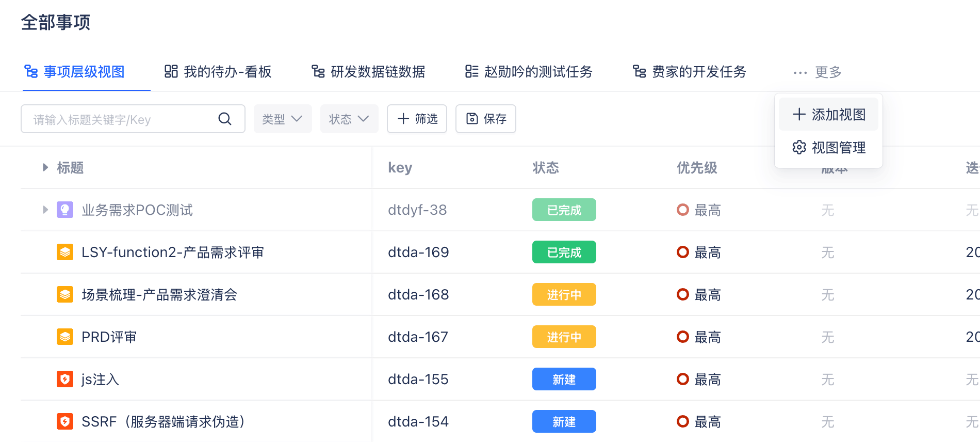Click the gear icon for 视图管理
980x442 pixels.
(799, 147)
